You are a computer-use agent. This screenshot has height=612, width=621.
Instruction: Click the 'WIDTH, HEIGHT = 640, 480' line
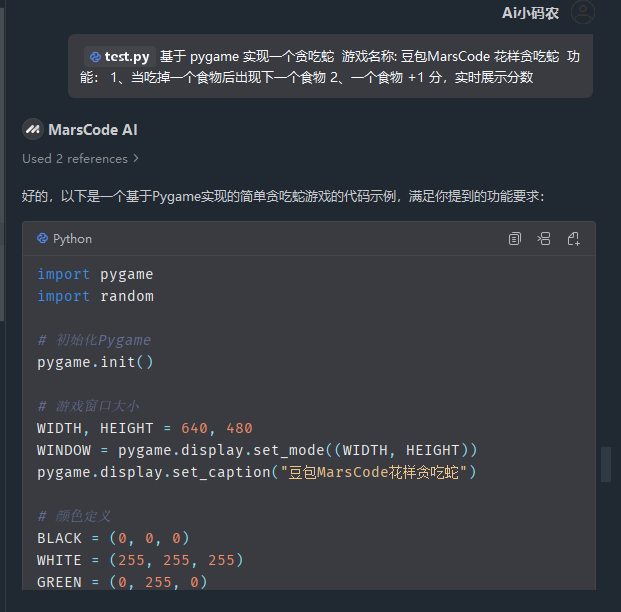tap(145, 428)
